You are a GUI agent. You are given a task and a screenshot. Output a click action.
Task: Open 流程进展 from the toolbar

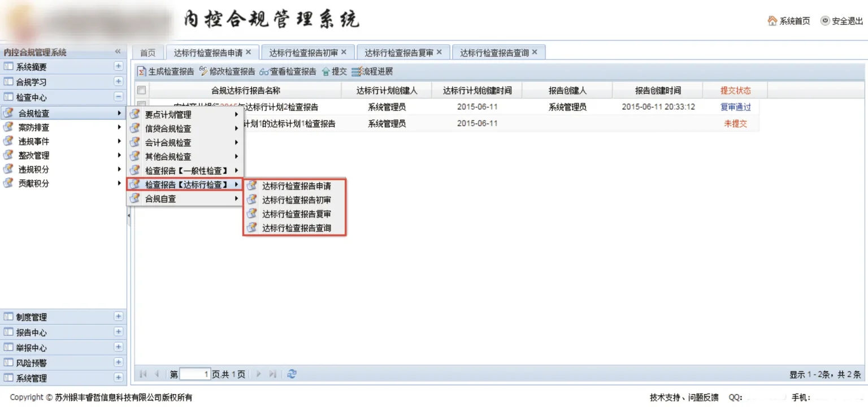[x=372, y=72]
